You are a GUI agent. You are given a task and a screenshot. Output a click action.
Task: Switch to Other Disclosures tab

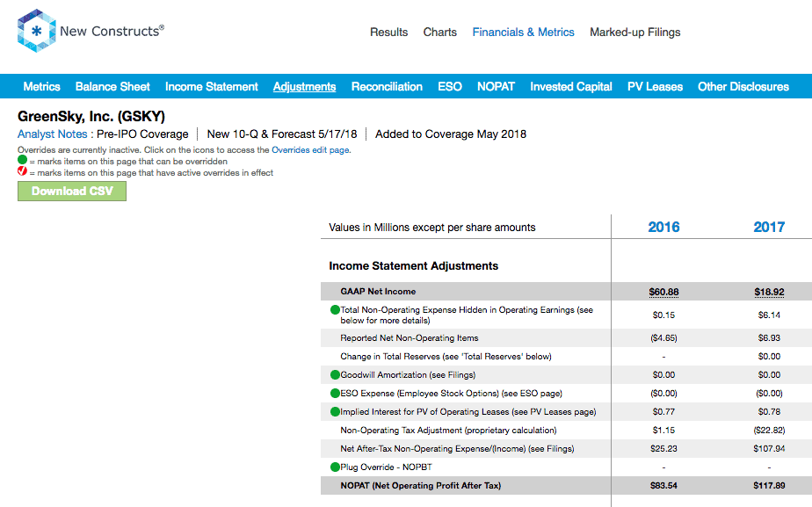tap(743, 86)
